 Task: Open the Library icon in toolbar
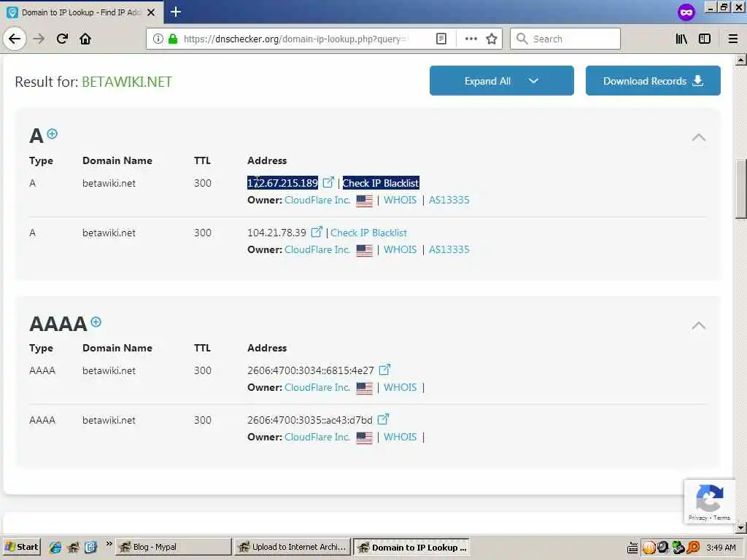coord(681,39)
